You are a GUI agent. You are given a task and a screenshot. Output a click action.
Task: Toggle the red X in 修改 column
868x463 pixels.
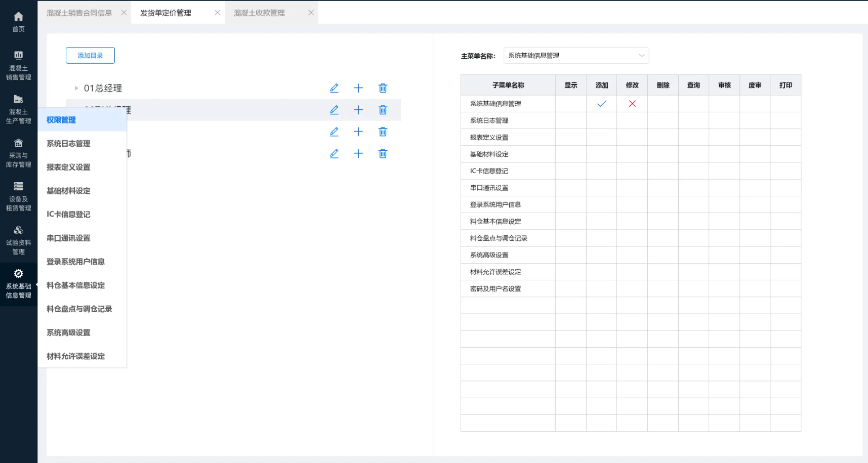(632, 104)
